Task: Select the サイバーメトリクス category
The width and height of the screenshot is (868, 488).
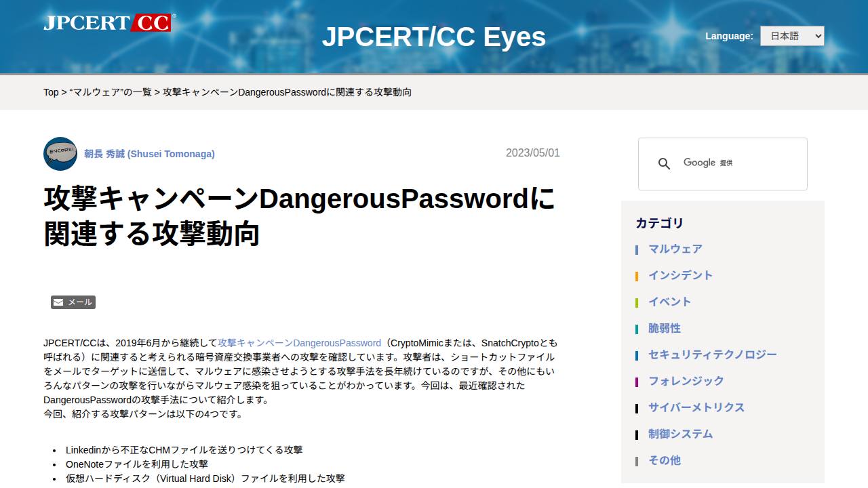Action: click(696, 407)
